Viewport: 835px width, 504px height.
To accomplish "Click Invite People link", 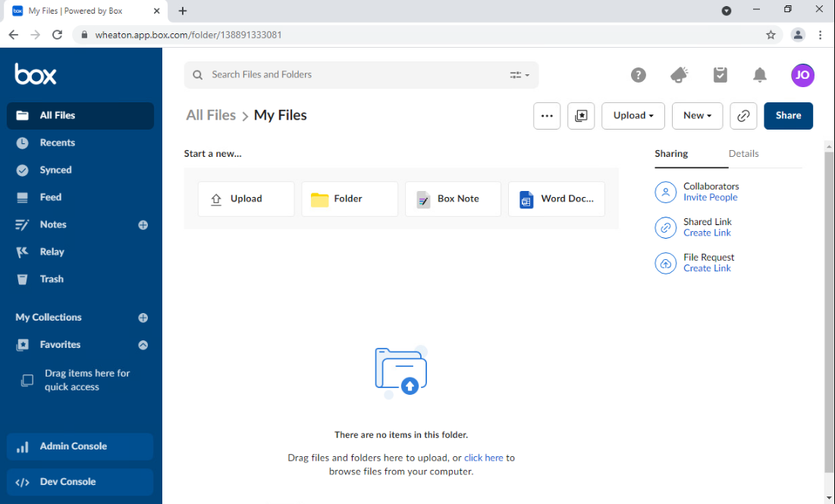I will (x=711, y=198).
